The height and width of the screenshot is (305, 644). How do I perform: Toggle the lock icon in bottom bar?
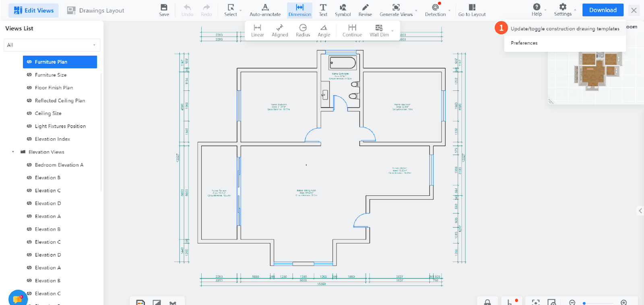(487, 302)
